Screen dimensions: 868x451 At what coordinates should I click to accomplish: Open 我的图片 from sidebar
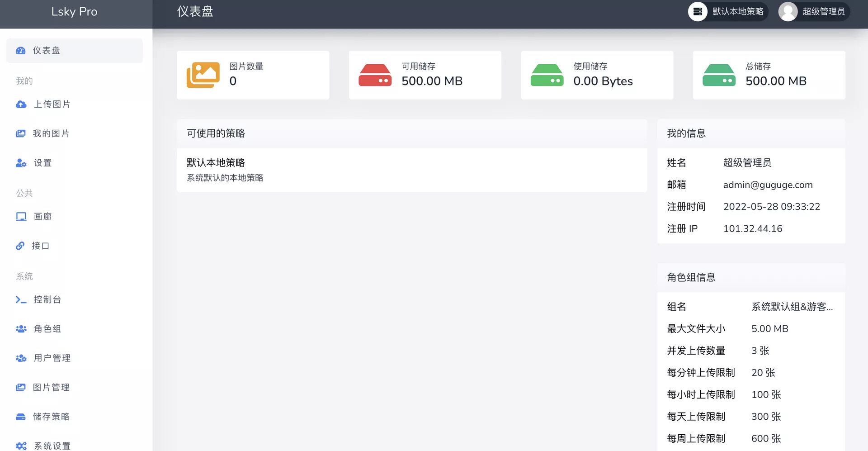coord(75,133)
